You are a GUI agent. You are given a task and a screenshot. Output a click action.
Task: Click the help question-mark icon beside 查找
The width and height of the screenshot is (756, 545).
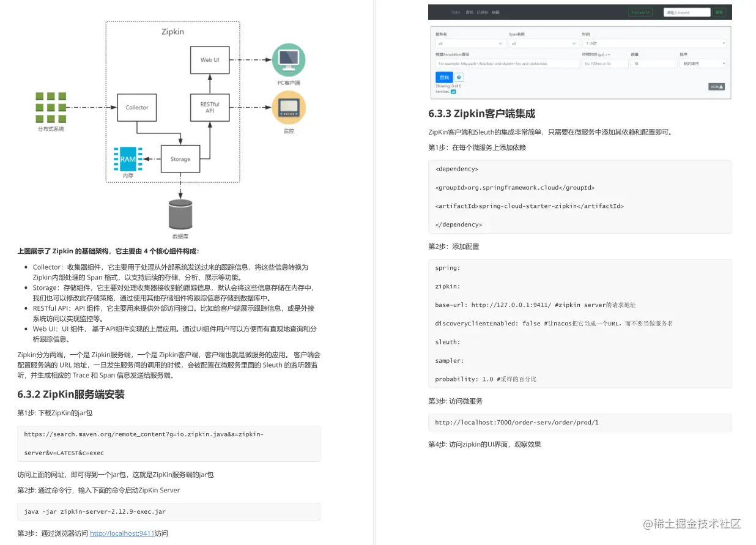pos(459,78)
